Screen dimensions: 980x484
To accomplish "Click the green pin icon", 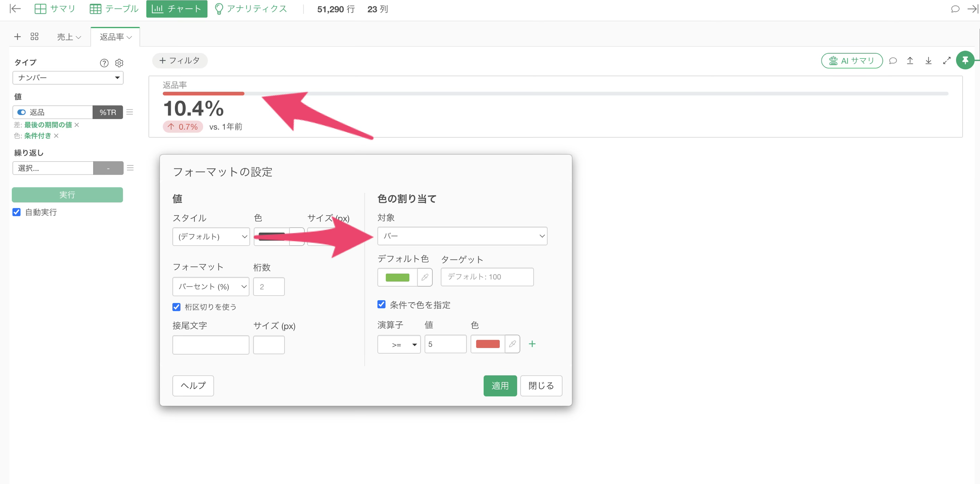I will click(x=965, y=60).
